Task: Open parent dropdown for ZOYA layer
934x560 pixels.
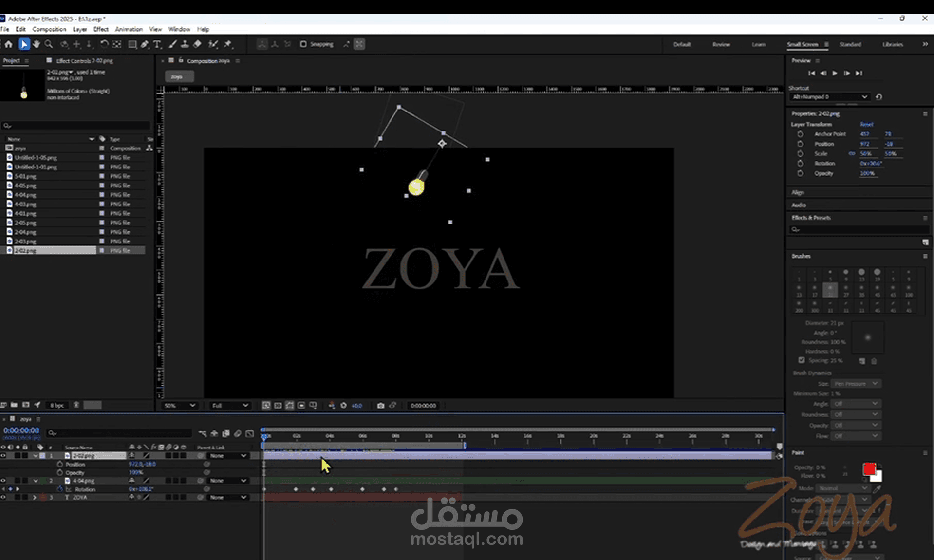Action: pyautogui.click(x=228, y=497)
